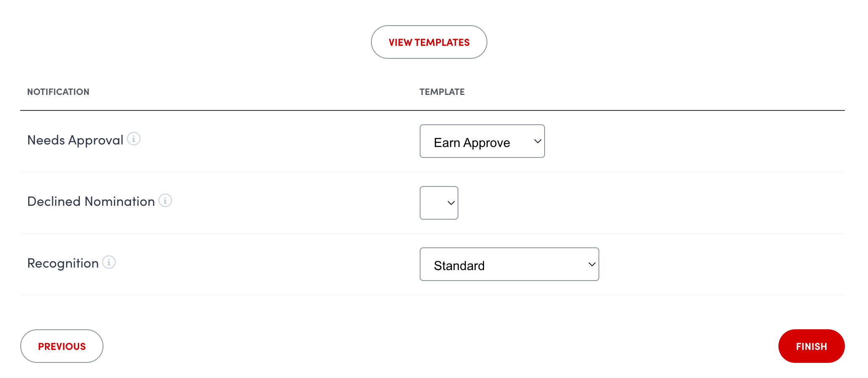The width and height of the screenshot is (868, 378).
Task: Select the Recognition row label
Action: click(x=63, y=263)
